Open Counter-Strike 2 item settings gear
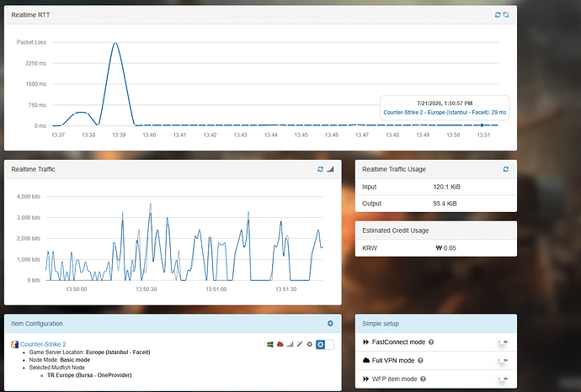The image size is (581, 392). [x=309, y=345]
